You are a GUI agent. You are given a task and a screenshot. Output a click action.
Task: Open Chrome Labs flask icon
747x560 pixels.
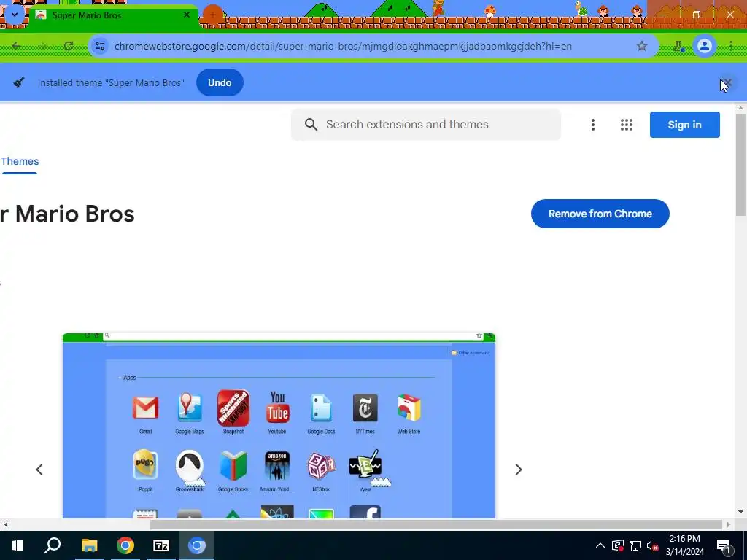(x=678, y=46)
